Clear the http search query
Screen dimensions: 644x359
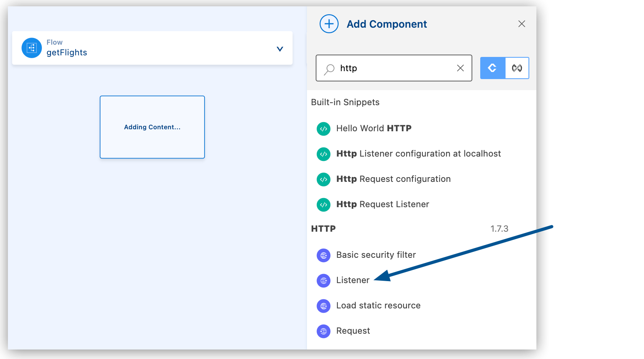[460, 68]
